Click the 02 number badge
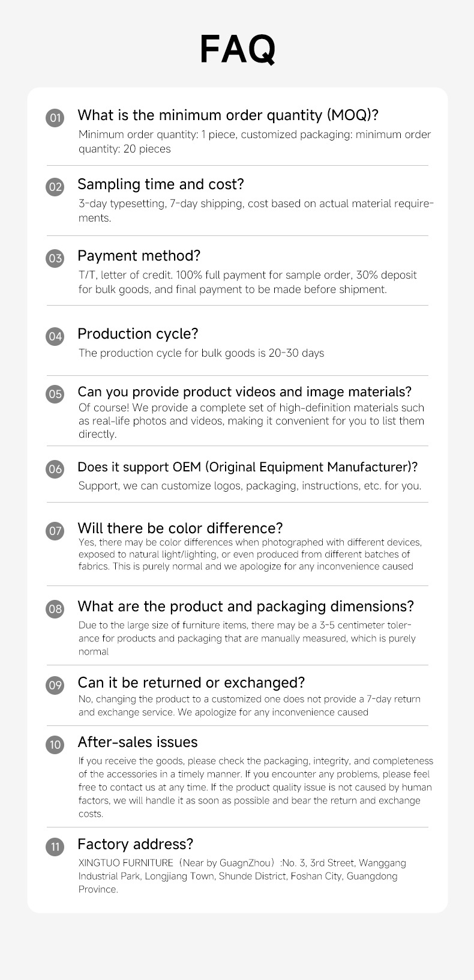This screenshot has height=980, width=474. click(x=55, y=187)
